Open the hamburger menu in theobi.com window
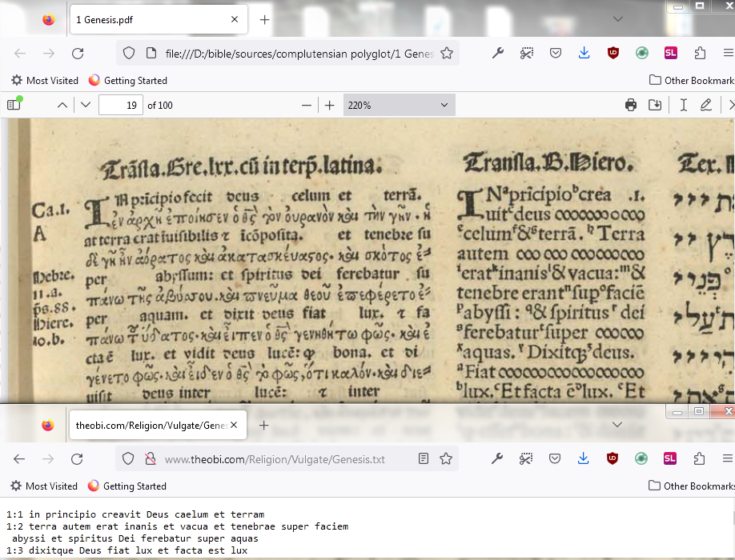The width and height of the screenshot is (735, 560). click(727, 459)
